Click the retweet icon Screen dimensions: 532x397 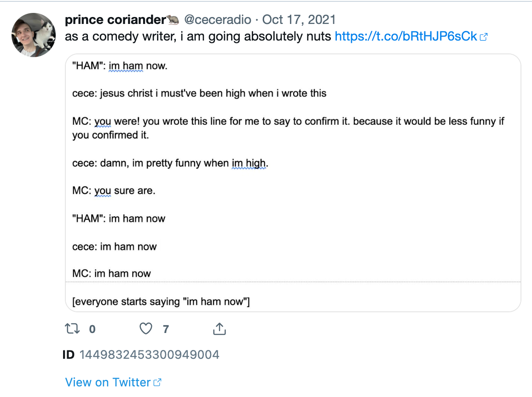[72, 329]
